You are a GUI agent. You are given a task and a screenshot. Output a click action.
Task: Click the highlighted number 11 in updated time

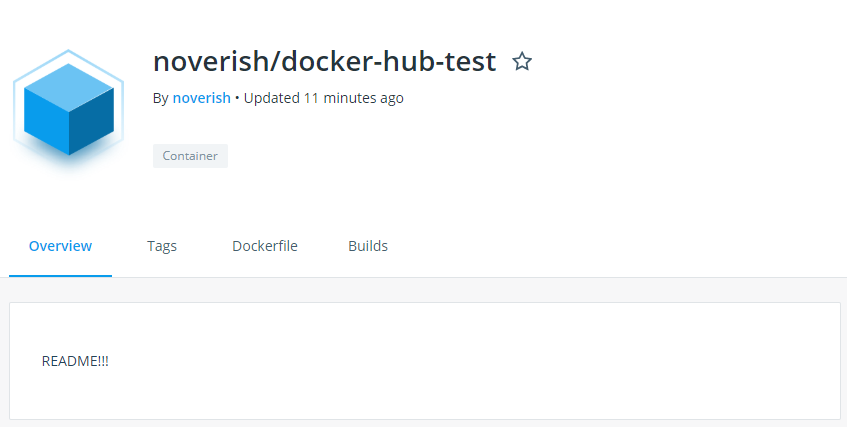(x=311, y=98)
